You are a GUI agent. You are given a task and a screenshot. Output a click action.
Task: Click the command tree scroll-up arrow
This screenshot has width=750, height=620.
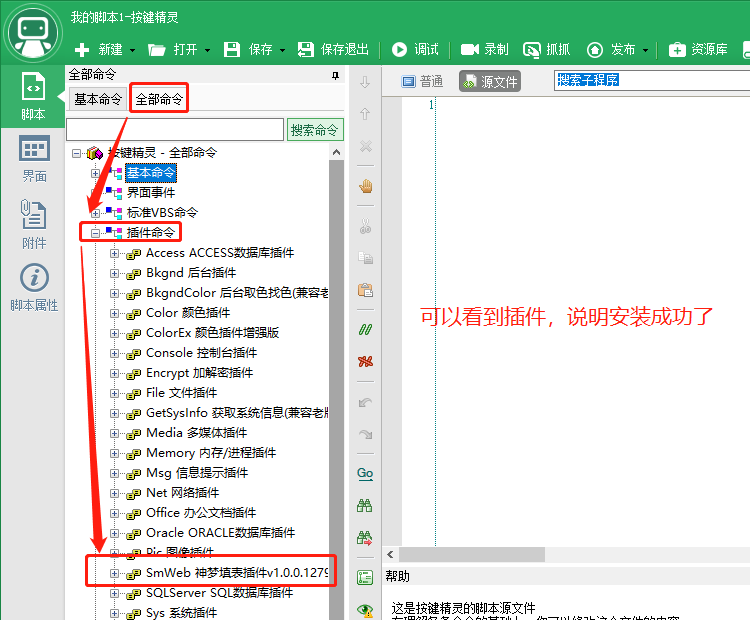(336, 153)
